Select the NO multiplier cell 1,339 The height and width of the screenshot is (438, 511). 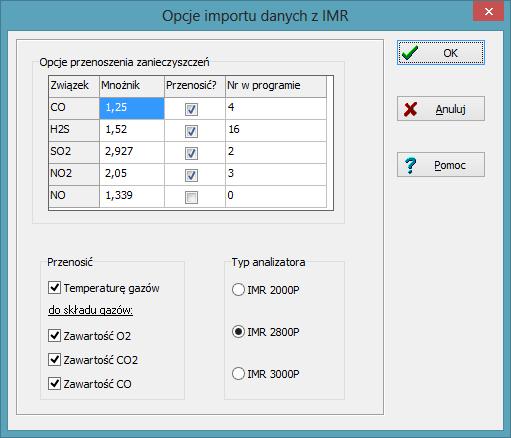pyautogui.click(x=132, y=196)
